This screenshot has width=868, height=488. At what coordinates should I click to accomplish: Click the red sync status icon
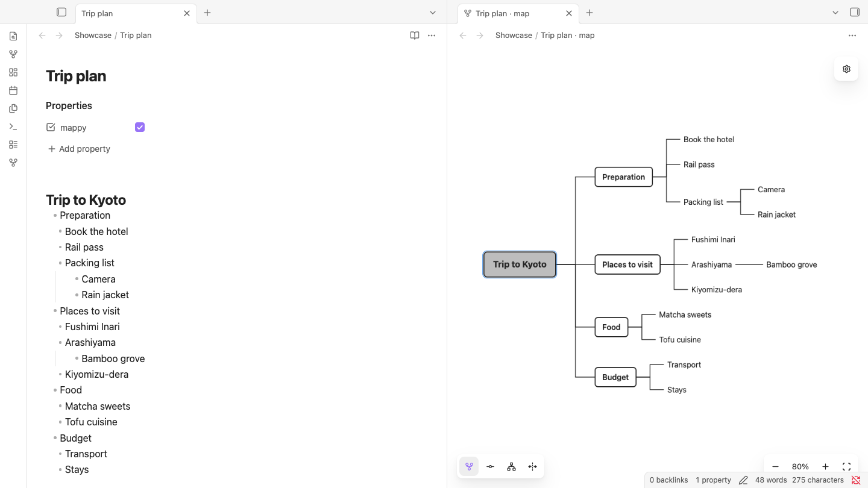pyautogui.click(x=856, y=480)
